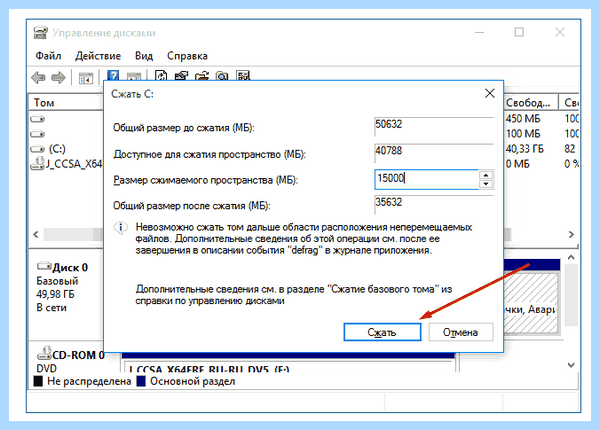Open the Справка menu
The height and width of the screenshot is (430, 600).
[187, 56]
